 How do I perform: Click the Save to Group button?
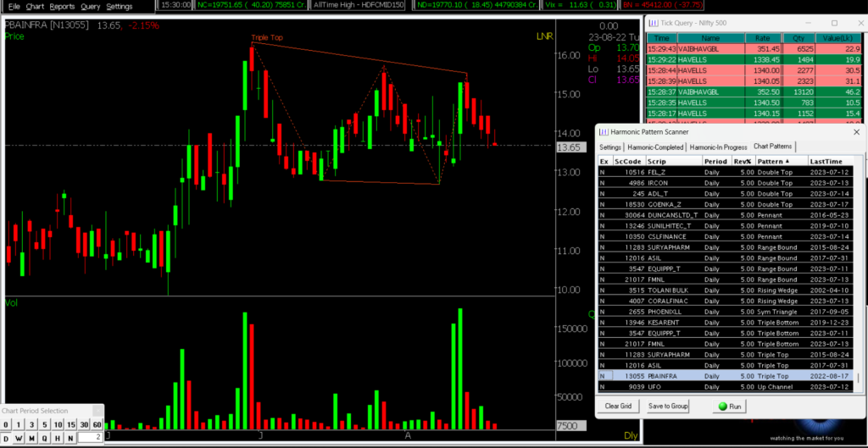click(x=668, y=406)
